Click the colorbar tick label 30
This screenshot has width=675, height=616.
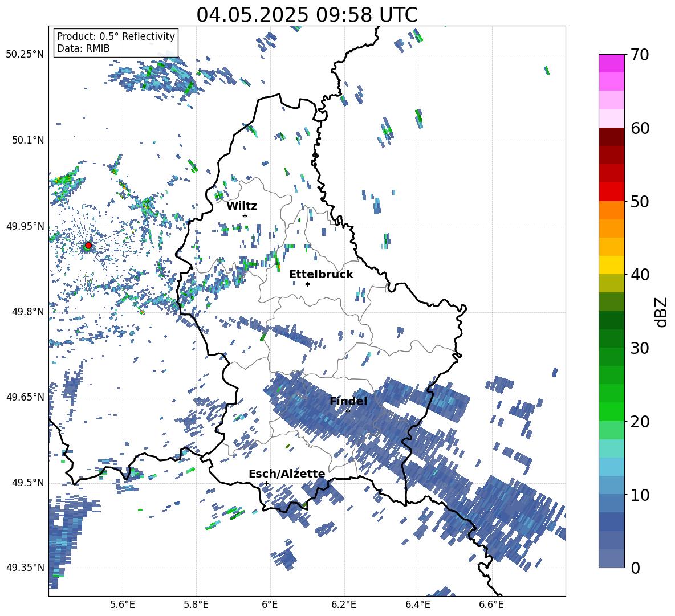(640, 348)
